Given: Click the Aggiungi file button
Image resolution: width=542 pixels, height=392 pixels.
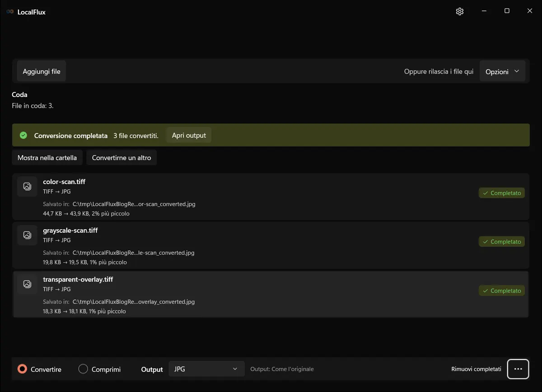Looking at the screenshot, I should tap(42, 71).
